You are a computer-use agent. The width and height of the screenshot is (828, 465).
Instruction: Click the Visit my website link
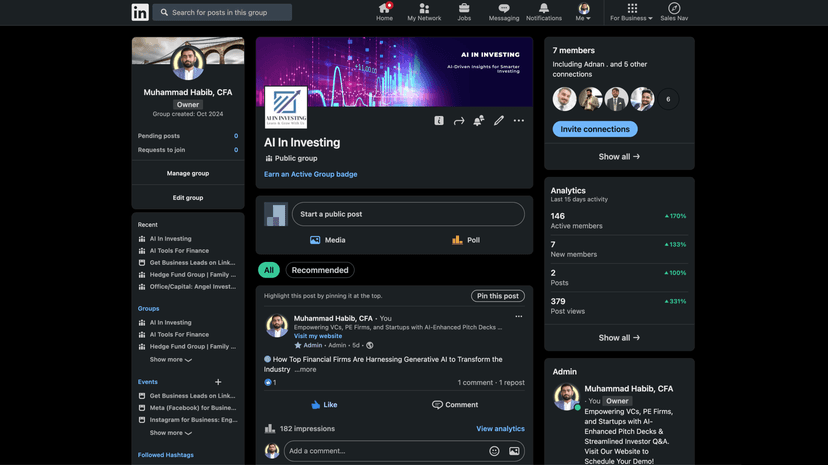click(x=318, y=336)
